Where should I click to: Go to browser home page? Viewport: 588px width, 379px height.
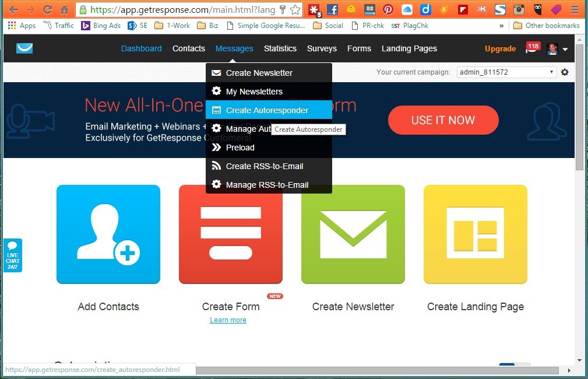tap(65, 10)
